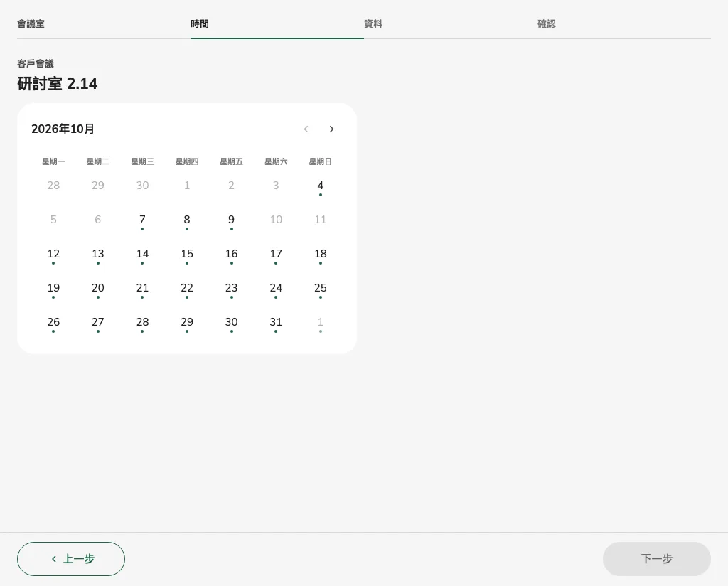The height and width of the screenshot is (586, 728).
Task: Select October 4 in the calendar
Action: (321, 186)
